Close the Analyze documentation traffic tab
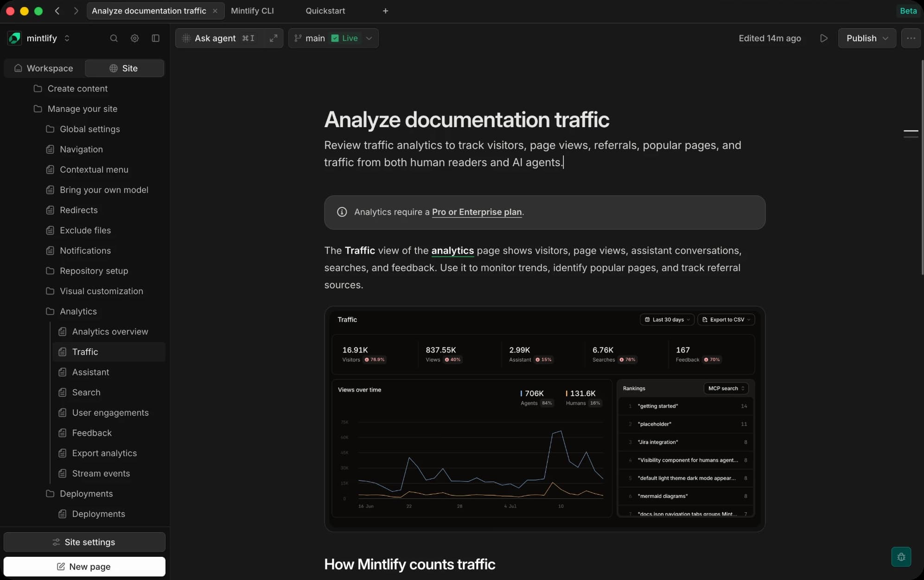This screenshot has width=924, height=580. pyautogui.click(x=215, y=11)
